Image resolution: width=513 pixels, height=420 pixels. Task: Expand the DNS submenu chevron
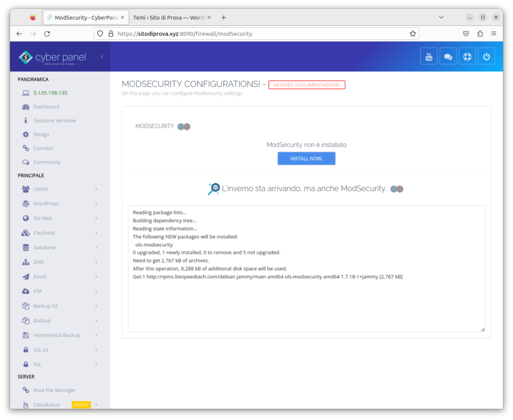(96, 262)
